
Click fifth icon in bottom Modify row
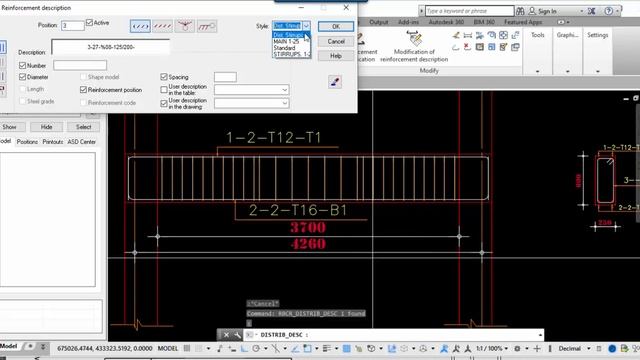tap(503, 47)
